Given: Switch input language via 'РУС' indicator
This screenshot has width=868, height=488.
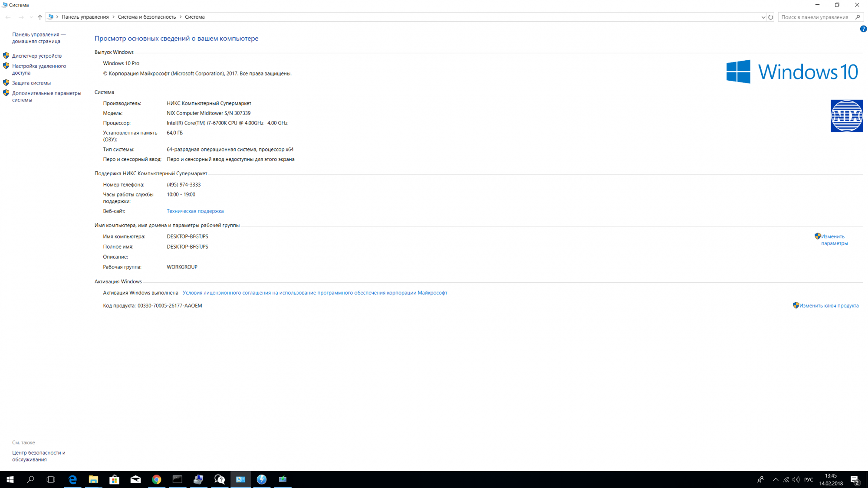Looking at the screenshot, I should click(x=809, y=479).
